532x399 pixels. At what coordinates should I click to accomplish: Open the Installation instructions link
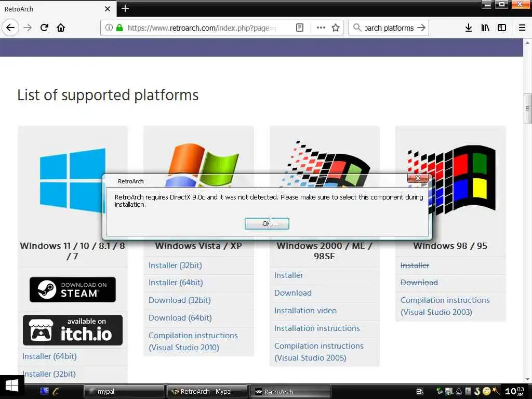coord(317,328)
